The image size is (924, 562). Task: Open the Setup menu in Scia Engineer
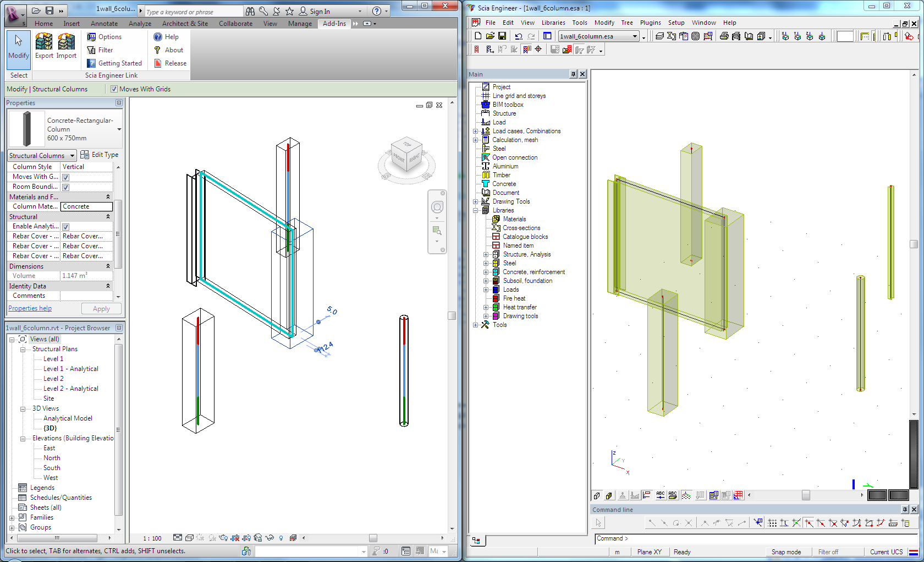point(676,23)
